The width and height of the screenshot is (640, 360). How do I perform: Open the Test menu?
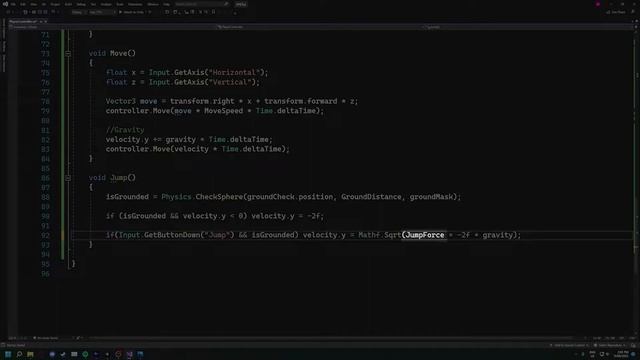coord(93,4)
